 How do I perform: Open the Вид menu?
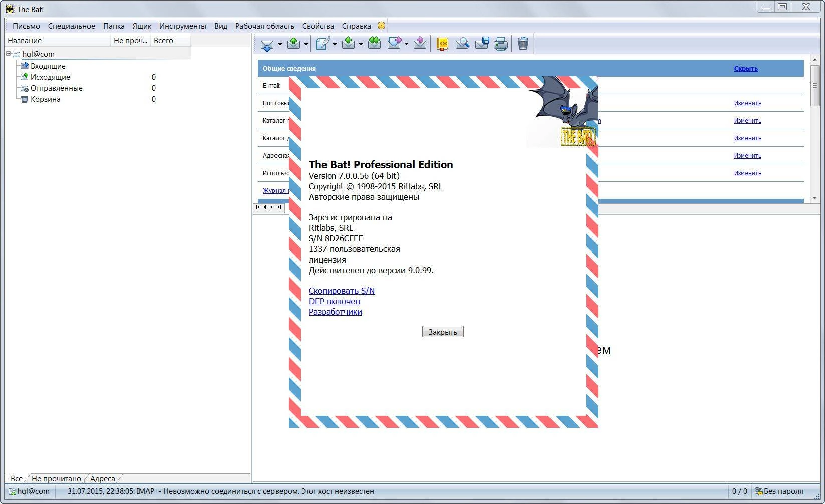[221, 26]
